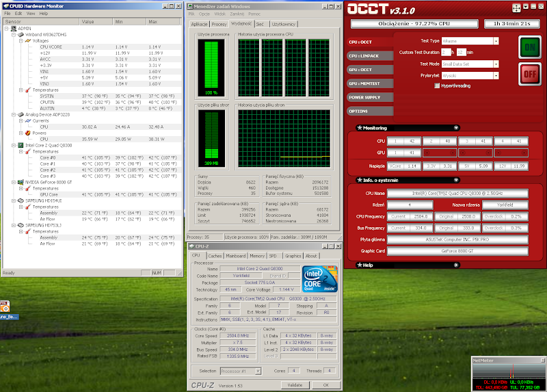The image size is (547, 392).
Task: Close the NetMeter widget
Action: pyautogui.click(x=543, y=361)
